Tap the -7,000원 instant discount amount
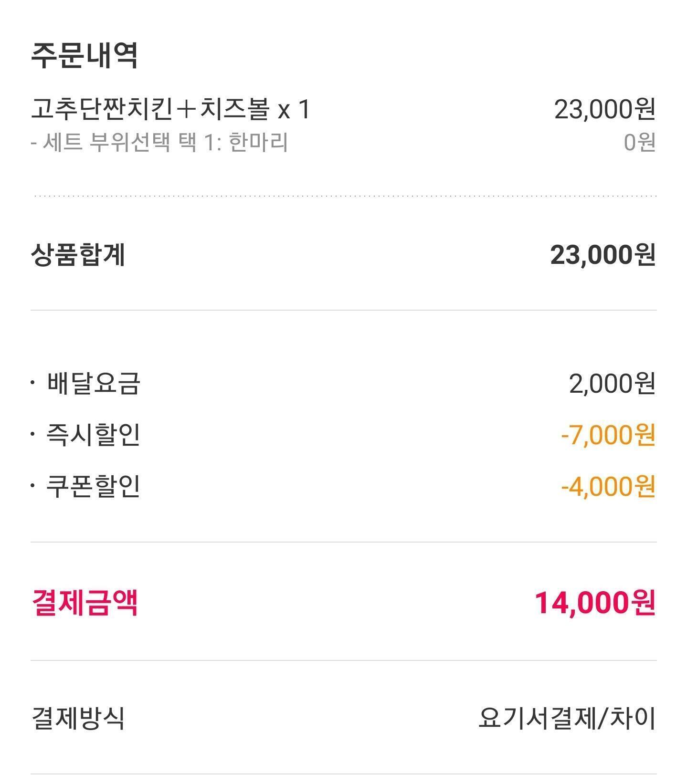 tap(608, 435)
